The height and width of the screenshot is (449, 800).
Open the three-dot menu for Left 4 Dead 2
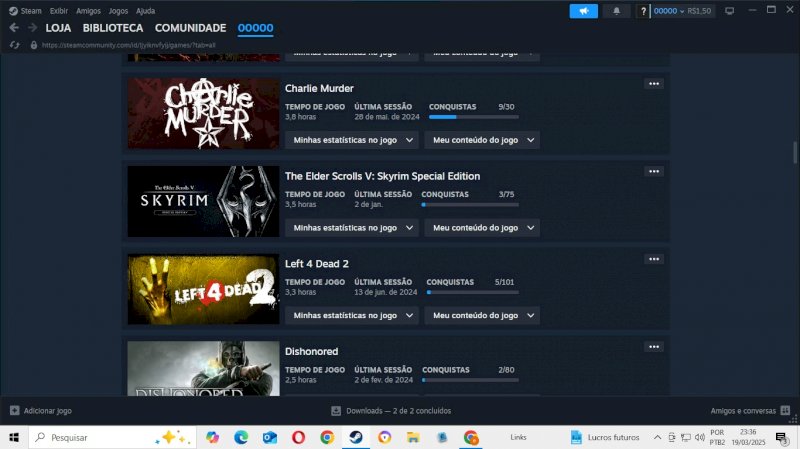pos(654,259)
